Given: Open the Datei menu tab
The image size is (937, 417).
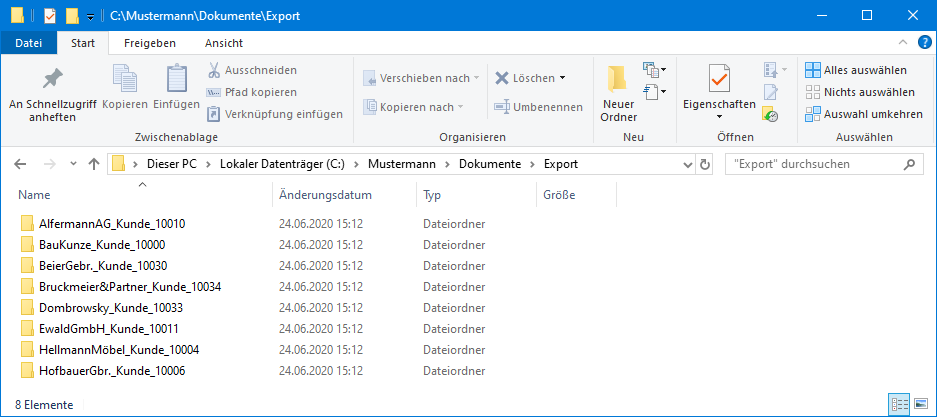Looking at the screenshot, I should [29, 43].
